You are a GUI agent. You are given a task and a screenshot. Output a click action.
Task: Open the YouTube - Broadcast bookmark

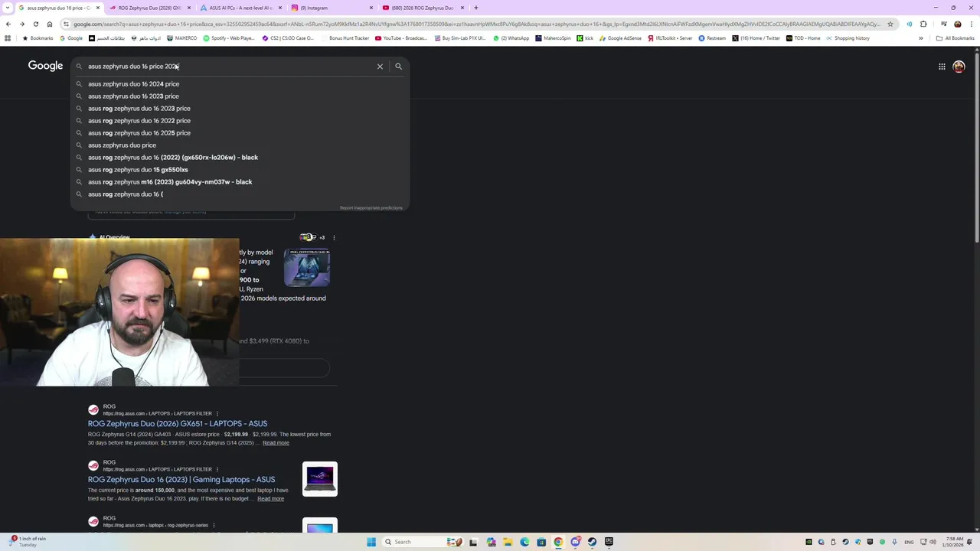click(401, 38)
